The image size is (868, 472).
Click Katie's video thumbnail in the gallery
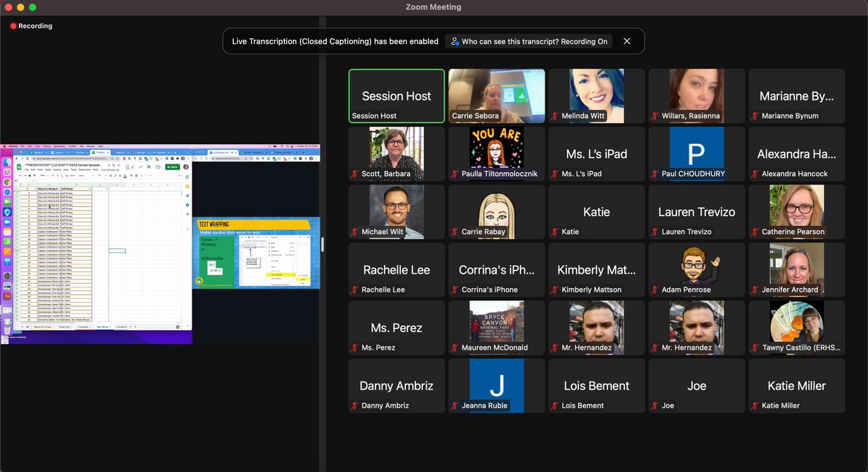point(596,211)
